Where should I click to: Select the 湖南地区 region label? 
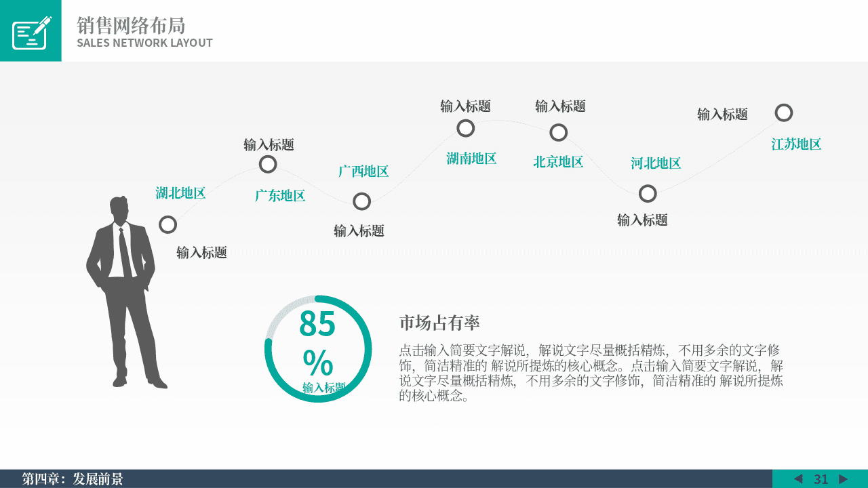[x=471, y=159]
